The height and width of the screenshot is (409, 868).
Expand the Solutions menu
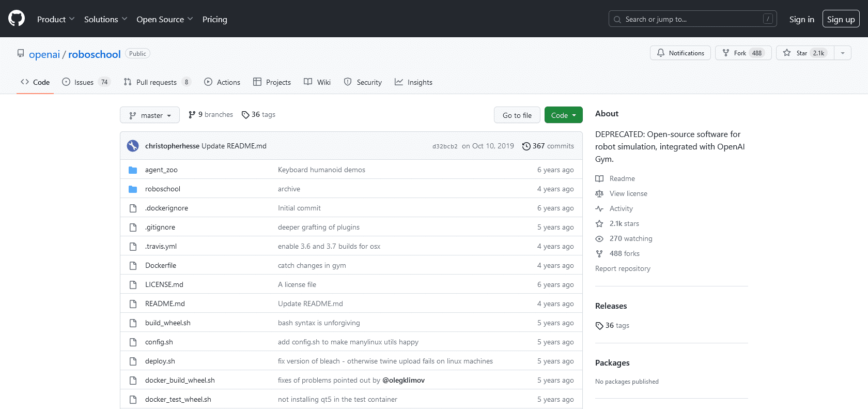[105, 19]
